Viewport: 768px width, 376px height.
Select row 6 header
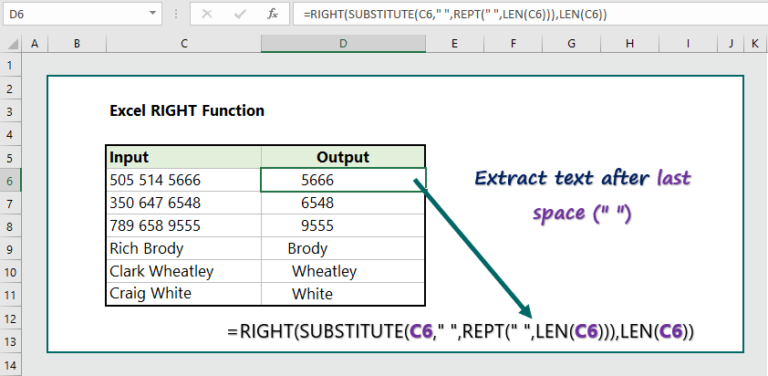point(11,181)
